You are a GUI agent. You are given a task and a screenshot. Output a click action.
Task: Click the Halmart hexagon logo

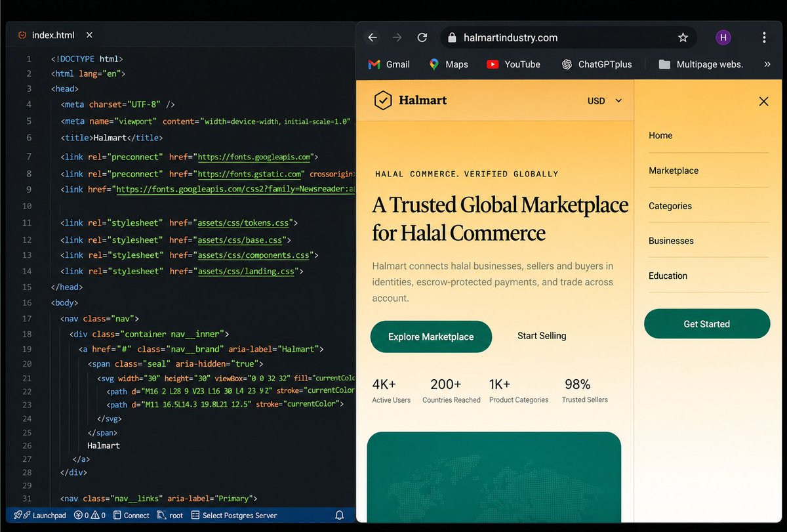[382, 100]
